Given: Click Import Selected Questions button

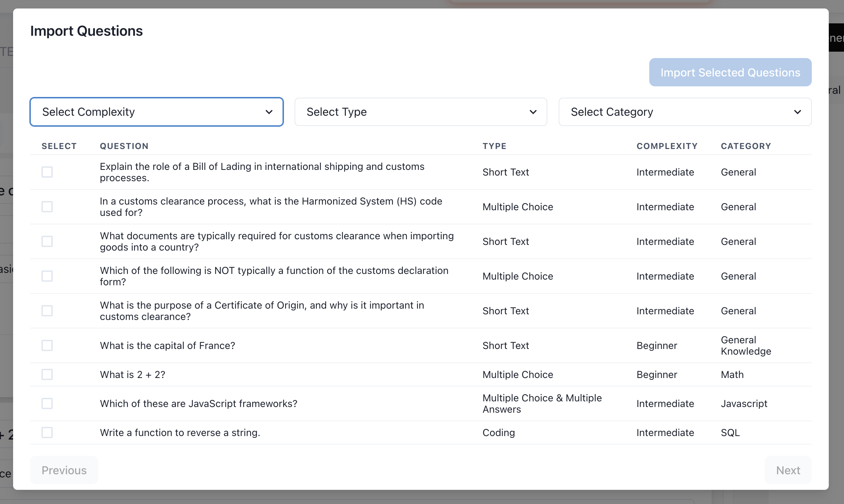Looking at the screenshot, I should pyautogui.click(x=730, y=72).
